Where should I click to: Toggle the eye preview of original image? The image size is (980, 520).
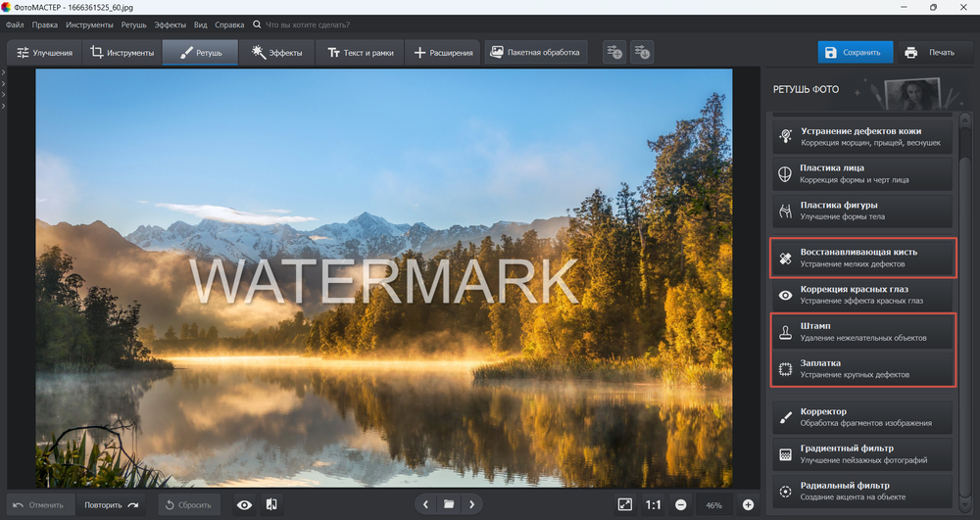[244, 504]
